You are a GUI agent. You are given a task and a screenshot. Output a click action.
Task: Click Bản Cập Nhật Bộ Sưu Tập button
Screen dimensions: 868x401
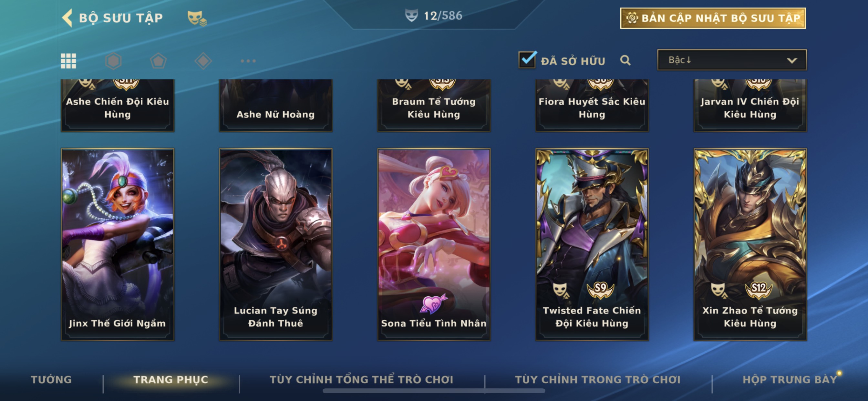(713, 18)
